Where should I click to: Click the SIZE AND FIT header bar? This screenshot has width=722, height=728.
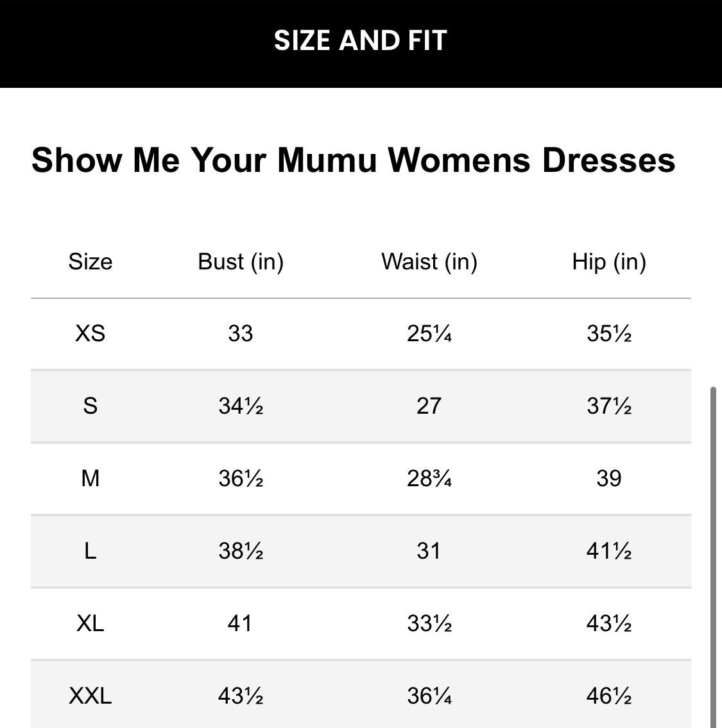point(361,41)
